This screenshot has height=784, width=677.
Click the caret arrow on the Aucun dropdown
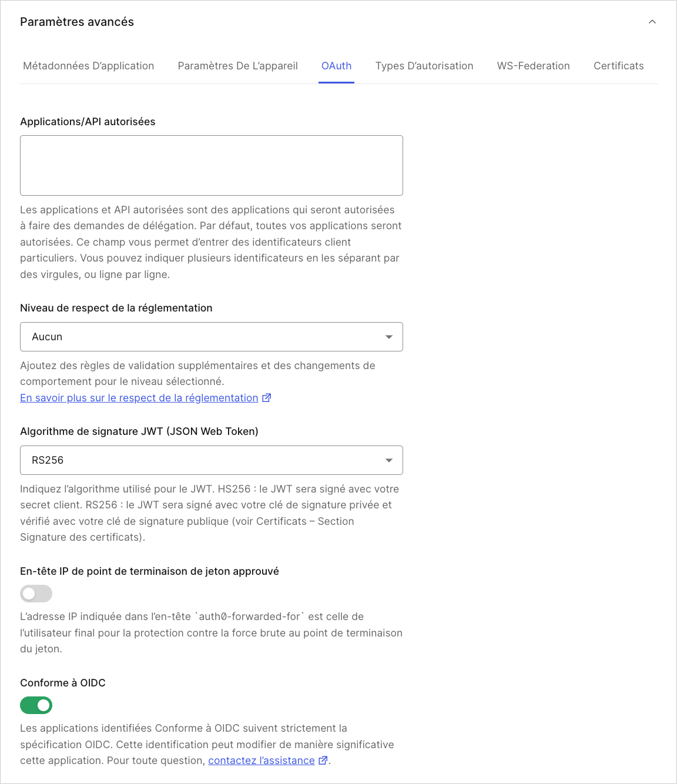point(389,337)
